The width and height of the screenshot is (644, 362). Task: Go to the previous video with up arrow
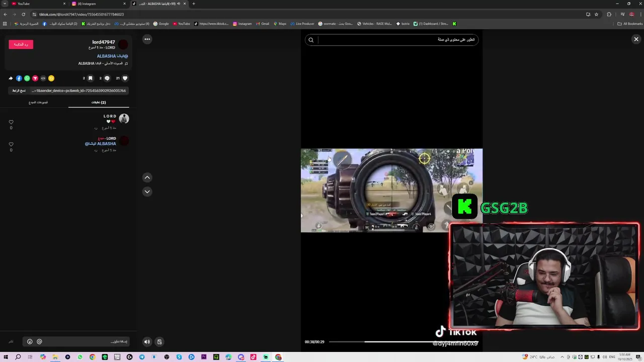(147, 177)
